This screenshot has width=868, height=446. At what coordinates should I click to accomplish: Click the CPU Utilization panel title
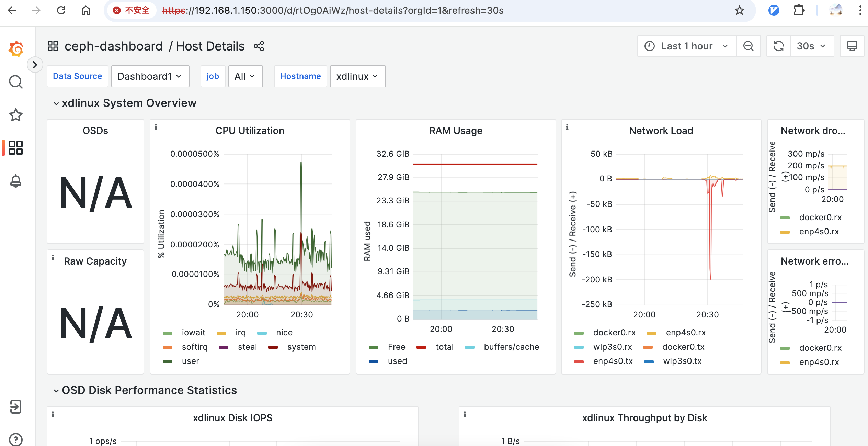(250, 131)
